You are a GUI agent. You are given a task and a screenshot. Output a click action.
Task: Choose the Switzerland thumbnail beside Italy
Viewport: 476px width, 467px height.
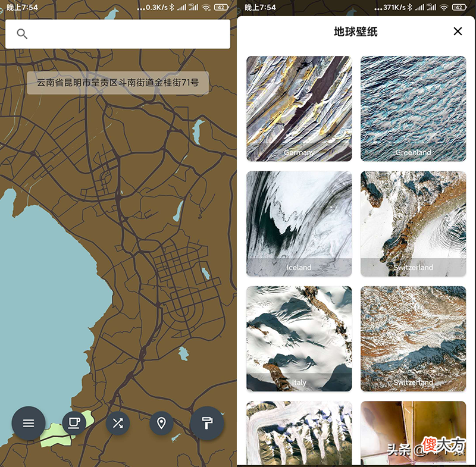[x=413, y=339]
